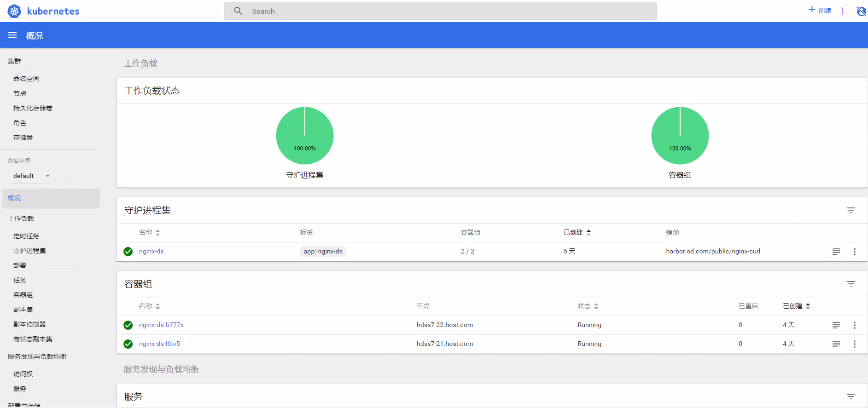Open 服务发现与负载均衡 section in sidebar
The width and height of the screenshot is (868, 408).
(x=37, y=356)
